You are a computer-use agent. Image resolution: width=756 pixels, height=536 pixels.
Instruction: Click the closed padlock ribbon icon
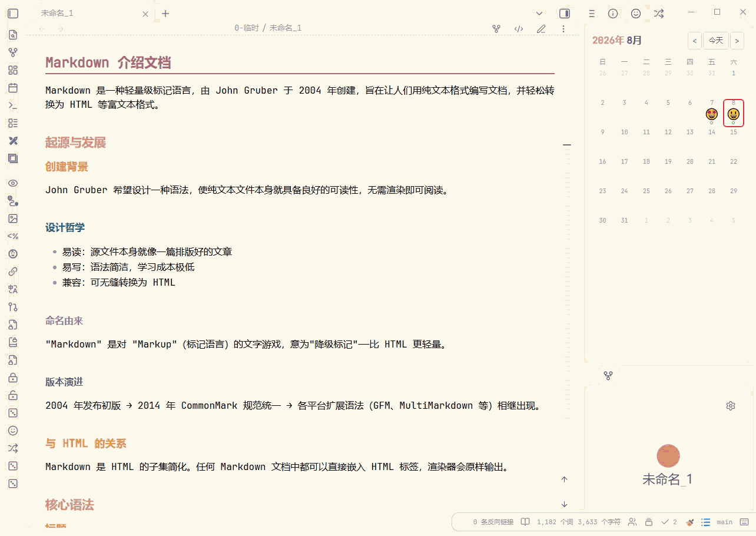click(x=13, y=378)
